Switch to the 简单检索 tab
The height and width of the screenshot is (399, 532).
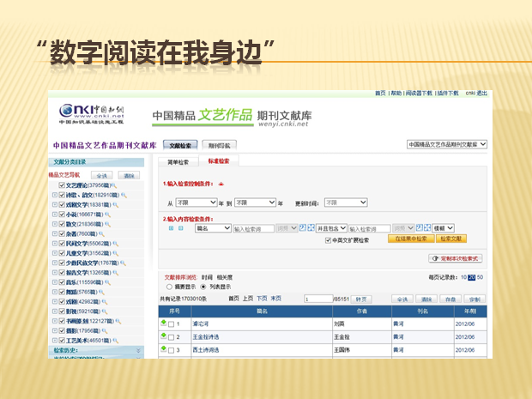point(177,161)
